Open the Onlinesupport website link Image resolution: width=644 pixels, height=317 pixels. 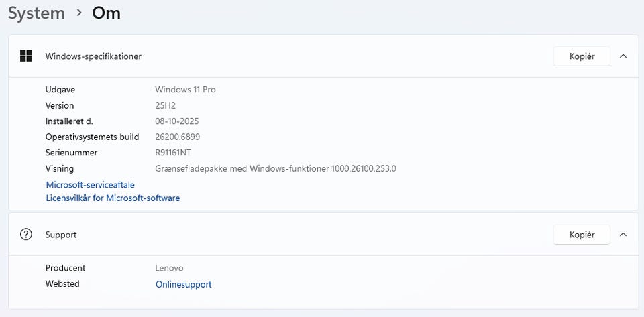click(184, 284)
